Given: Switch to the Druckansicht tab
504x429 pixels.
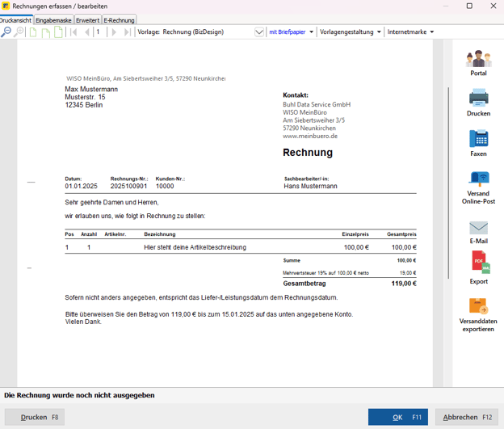Looking at the screenshot, I should [x=16, y=20].
